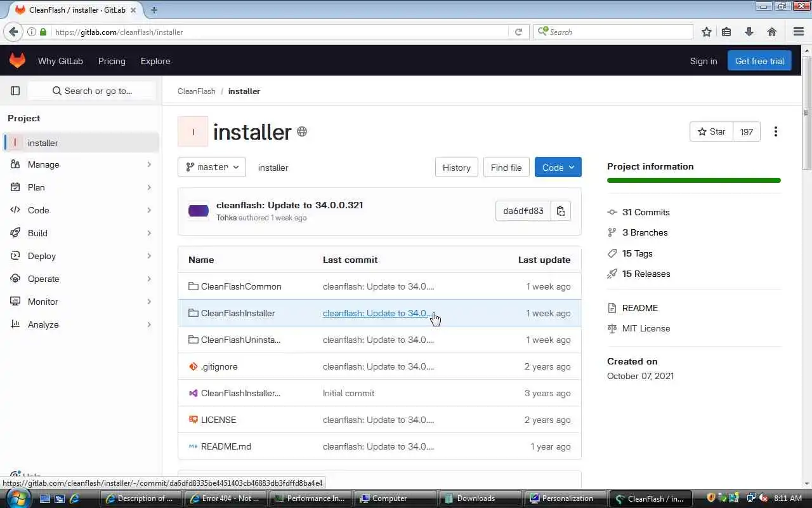Open the project actions kebab menu
812x508 pixels.
pos(775,131)
